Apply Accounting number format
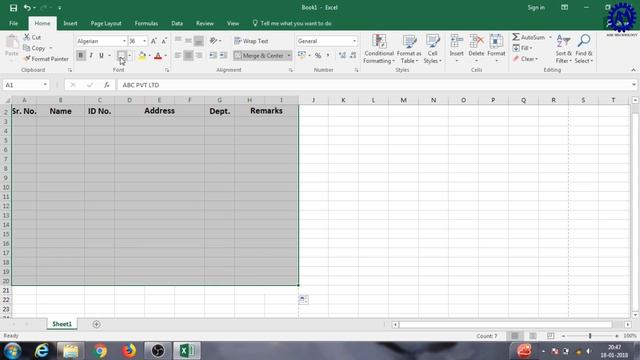This screenshot has height=360, width=640. coord(302,55)
